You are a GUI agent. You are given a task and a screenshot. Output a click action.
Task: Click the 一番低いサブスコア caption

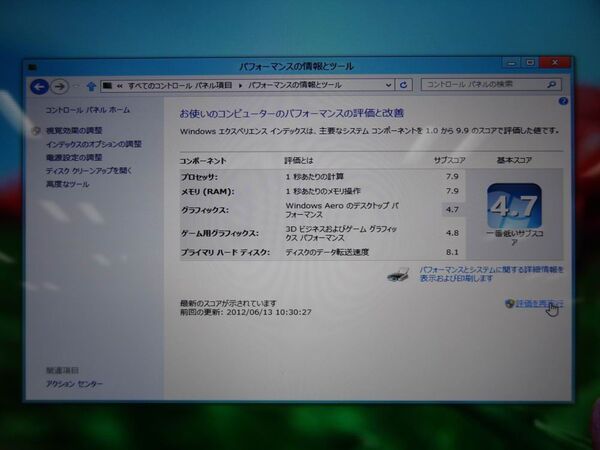(514, 237)
